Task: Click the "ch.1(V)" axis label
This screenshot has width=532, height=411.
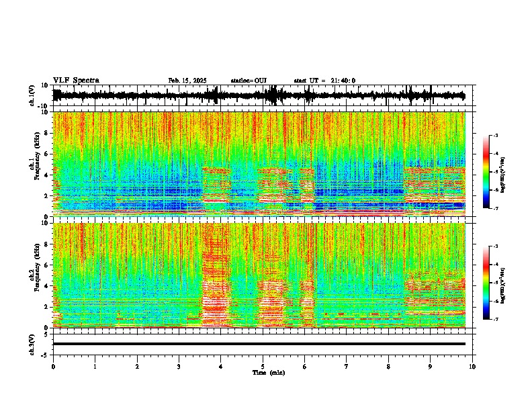Action: (32, 95)
